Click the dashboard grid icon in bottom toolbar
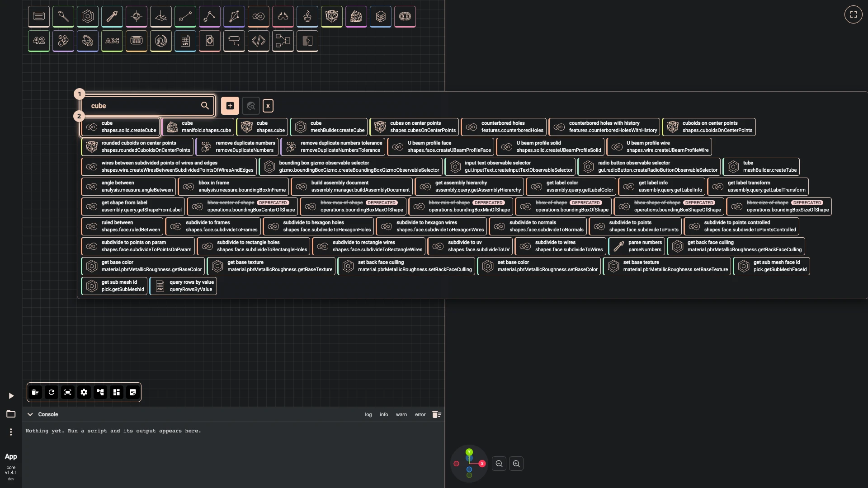The image size is (868, 488). click(x=117, y=392)
